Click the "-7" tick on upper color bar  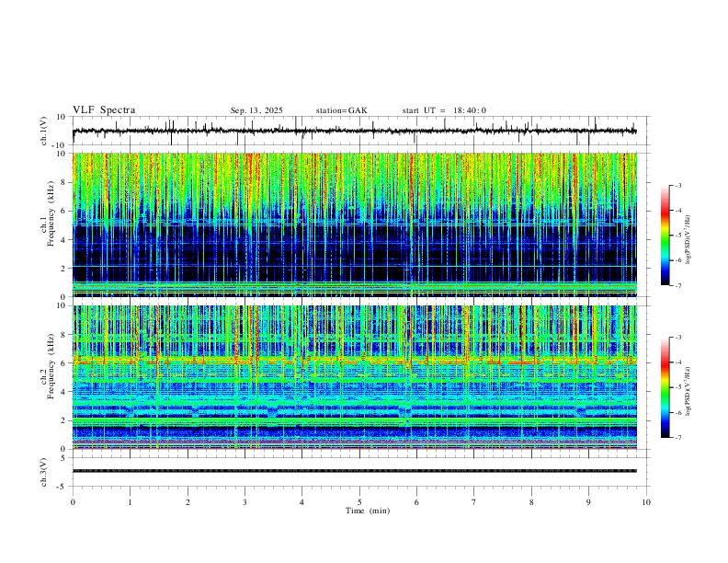[677, 286]
